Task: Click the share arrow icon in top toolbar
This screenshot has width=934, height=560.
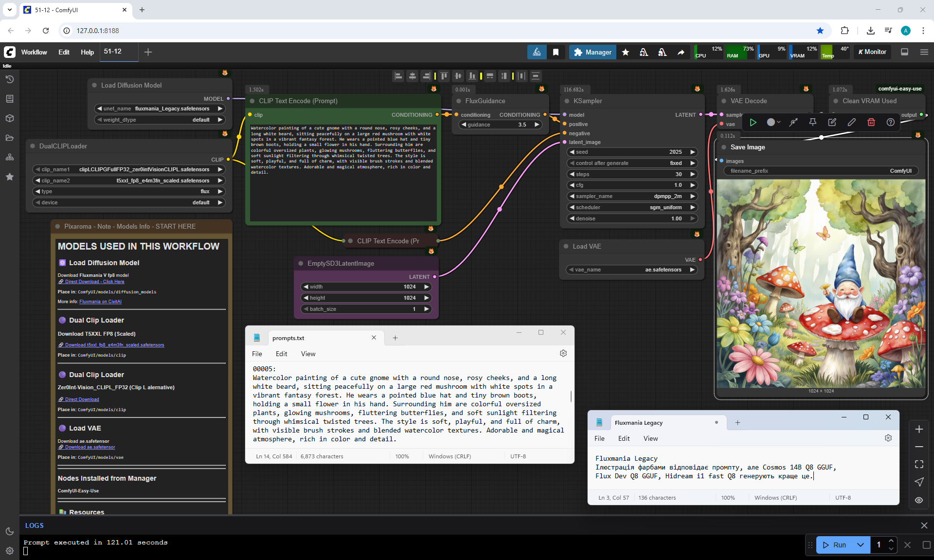Action: (681, 52)
